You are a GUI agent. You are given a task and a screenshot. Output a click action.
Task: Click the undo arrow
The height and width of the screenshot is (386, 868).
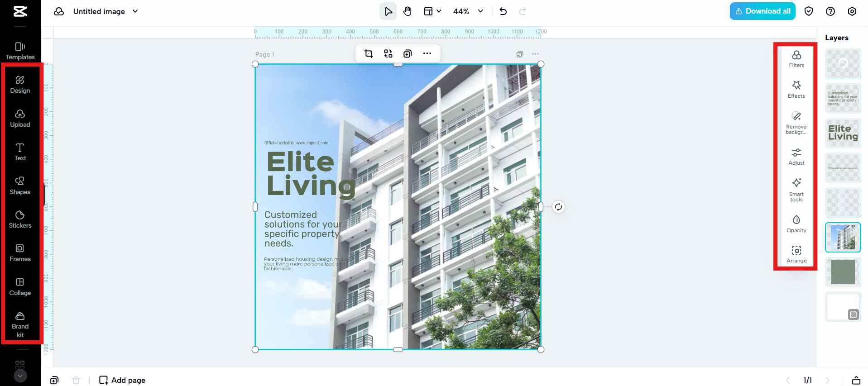(503, 11)
